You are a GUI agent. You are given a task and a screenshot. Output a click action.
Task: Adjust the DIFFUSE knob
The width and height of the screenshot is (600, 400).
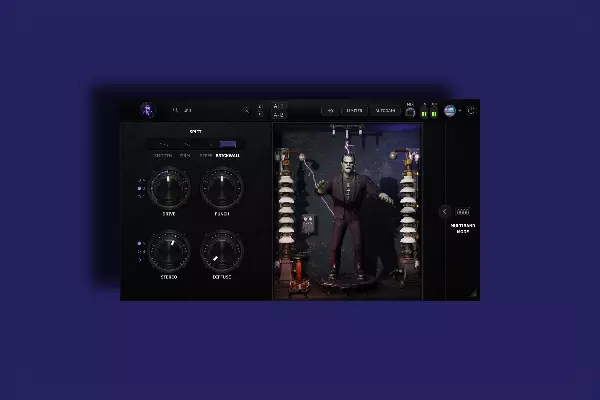tap(222, 251)
